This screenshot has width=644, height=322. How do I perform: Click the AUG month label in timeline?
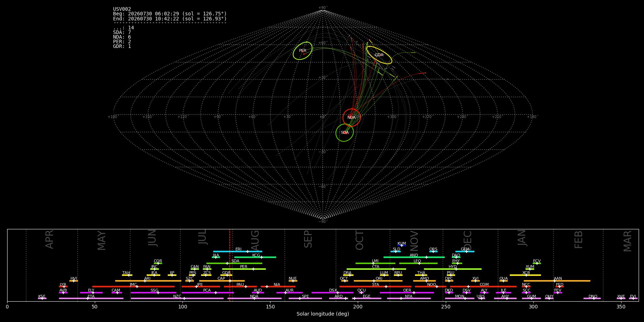(255, 239)
